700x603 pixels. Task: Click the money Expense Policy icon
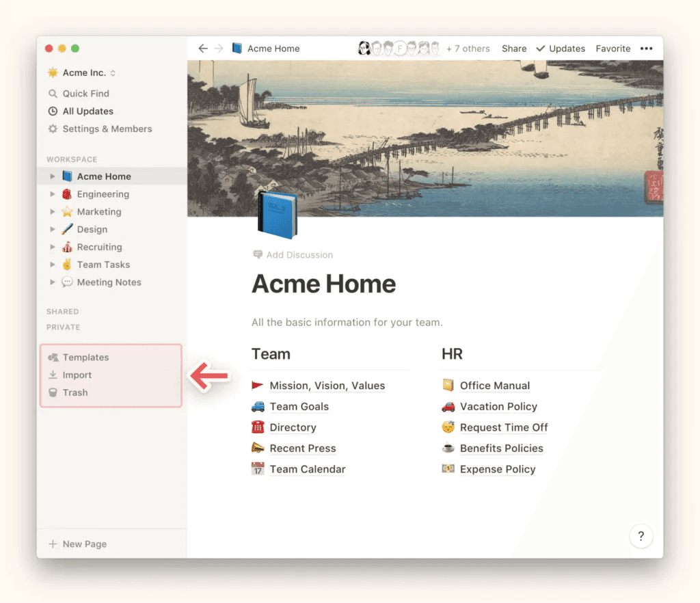tap(448, 468)
